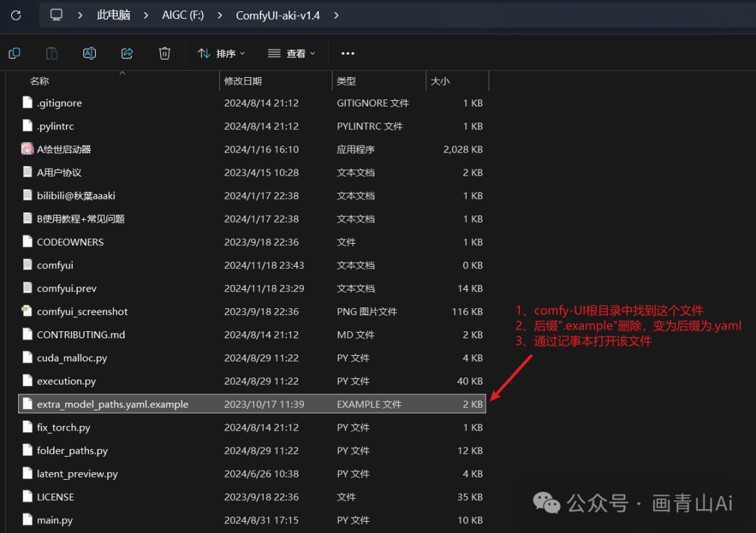Click the cuda_malloc.py file icon
The height and width of the screenshot is (533, 756).
click(x=27, y=357)
